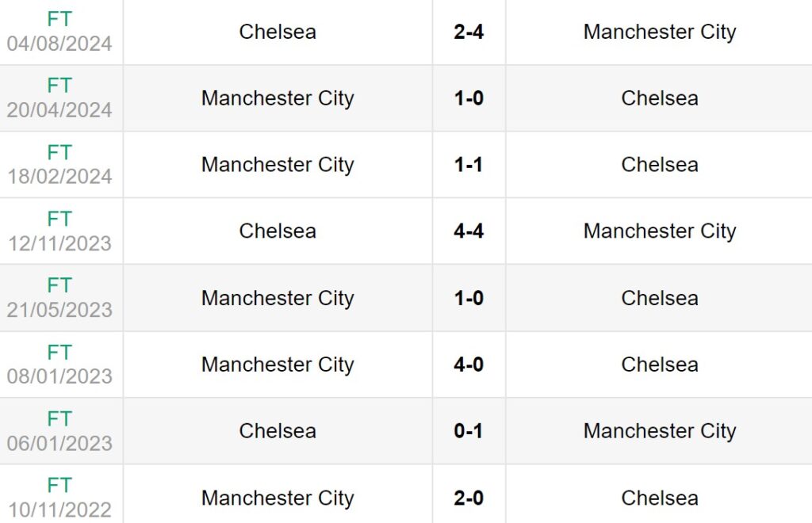
Task: Open Manchester City in the 04/08/2024 match row
Action: (660, 32)
